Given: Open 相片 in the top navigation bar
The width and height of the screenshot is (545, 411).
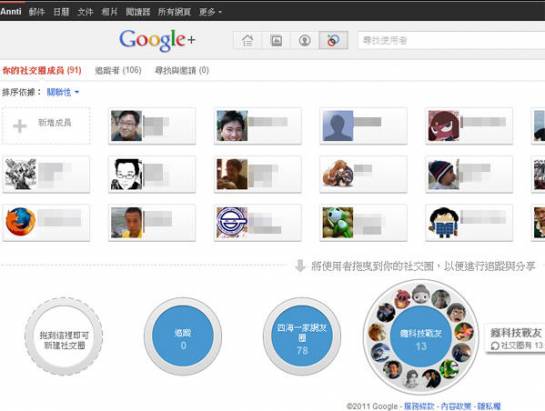Looking at the screenshot, I should coord(109,12).
